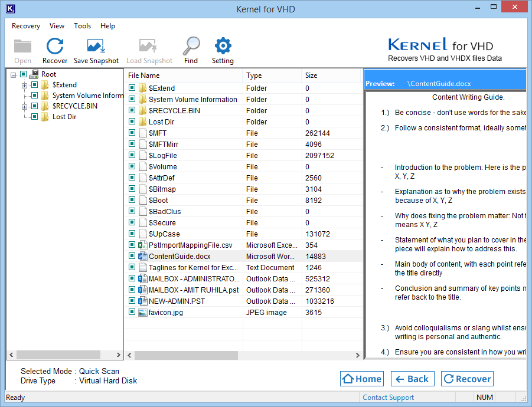Screen dimensions: 532x407
Task: Click the Back button
Action: 412,379
